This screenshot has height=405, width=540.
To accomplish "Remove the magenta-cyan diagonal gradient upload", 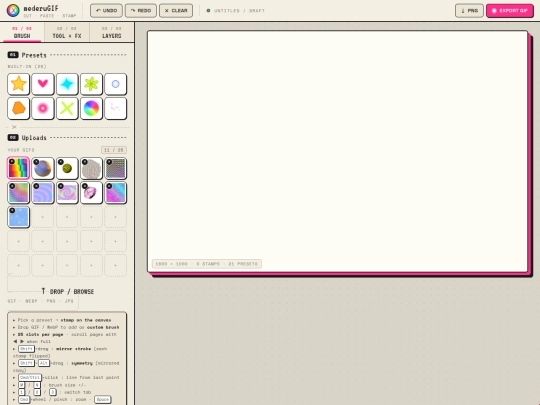I will click(109, 186).
